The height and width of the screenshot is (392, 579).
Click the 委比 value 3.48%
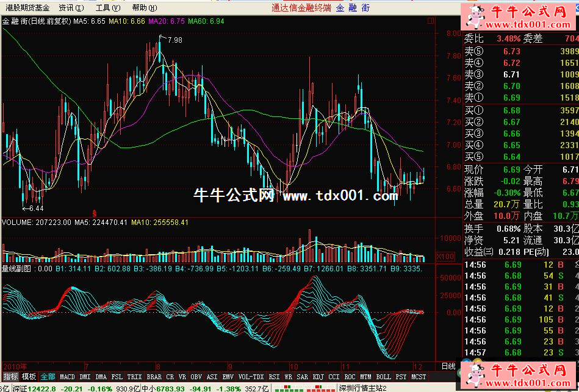(x=508, y=38)
